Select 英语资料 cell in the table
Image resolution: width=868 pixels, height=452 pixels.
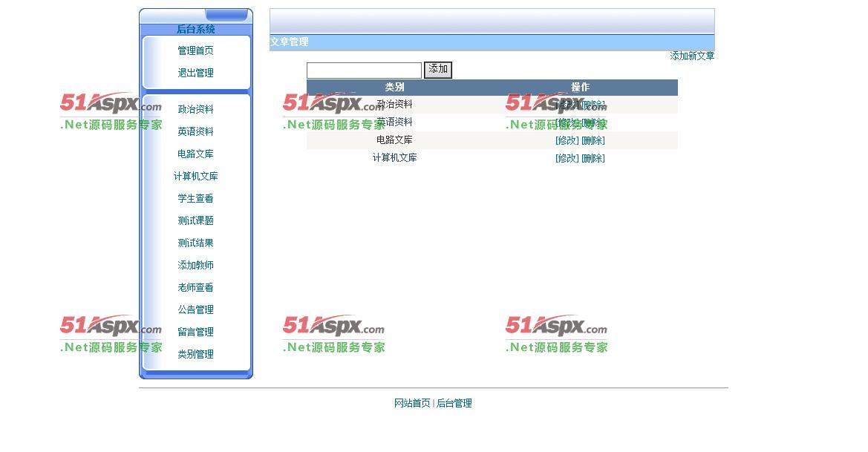[394, 122]
